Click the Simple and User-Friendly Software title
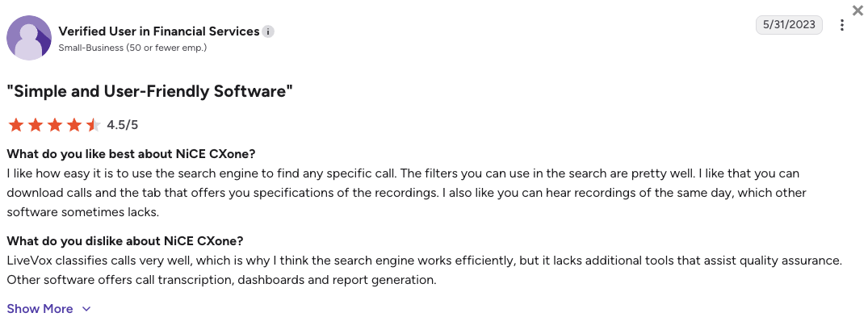This screenshot has width=868, height=317. [x=149, y=91]
